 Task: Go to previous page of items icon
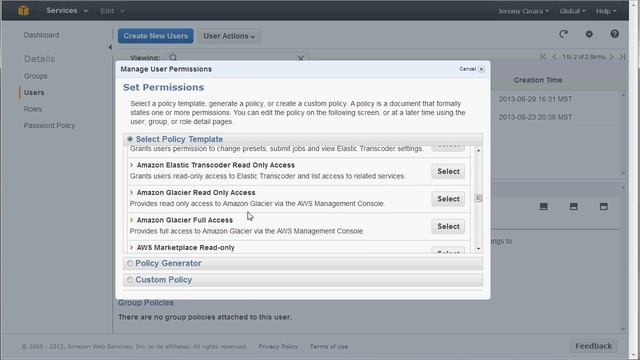(554, 57)
